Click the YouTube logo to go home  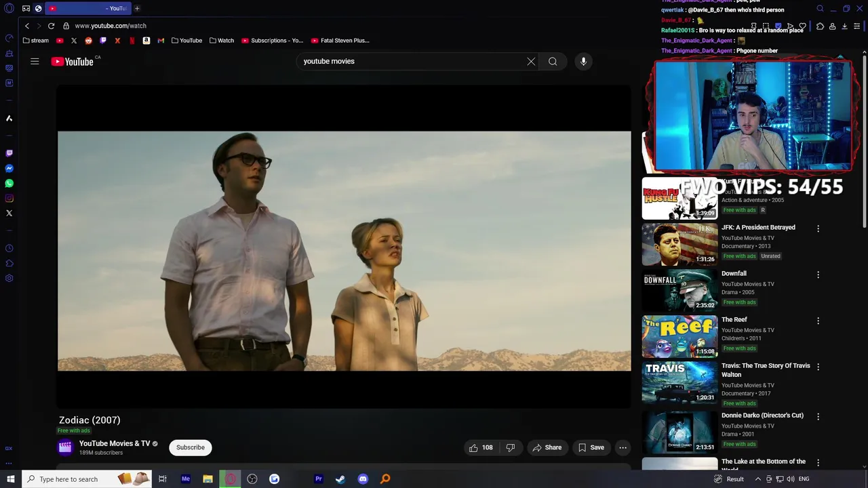coord(72,62)
